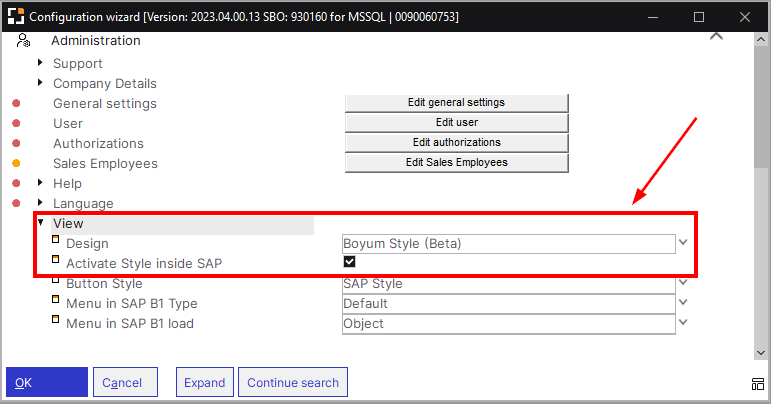Click the Menu load field showing Object

(x=509, y=324)
